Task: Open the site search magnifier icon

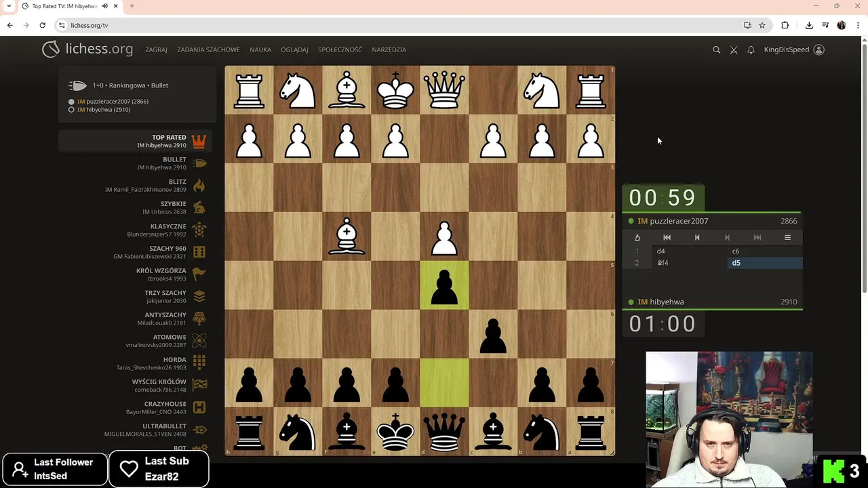Action: [x=716, y=49]
